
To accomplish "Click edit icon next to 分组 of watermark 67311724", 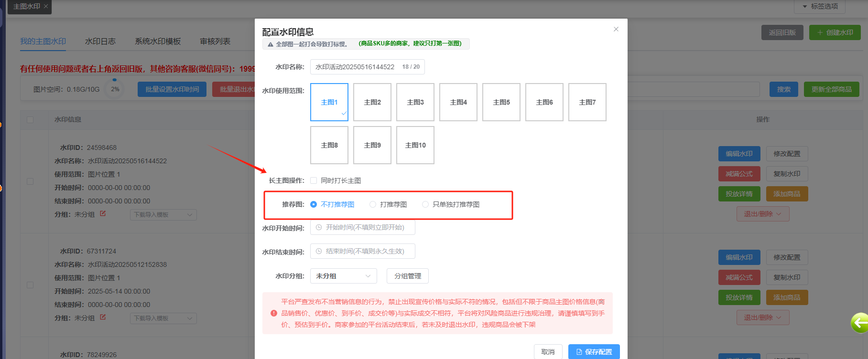I will 103,317.
